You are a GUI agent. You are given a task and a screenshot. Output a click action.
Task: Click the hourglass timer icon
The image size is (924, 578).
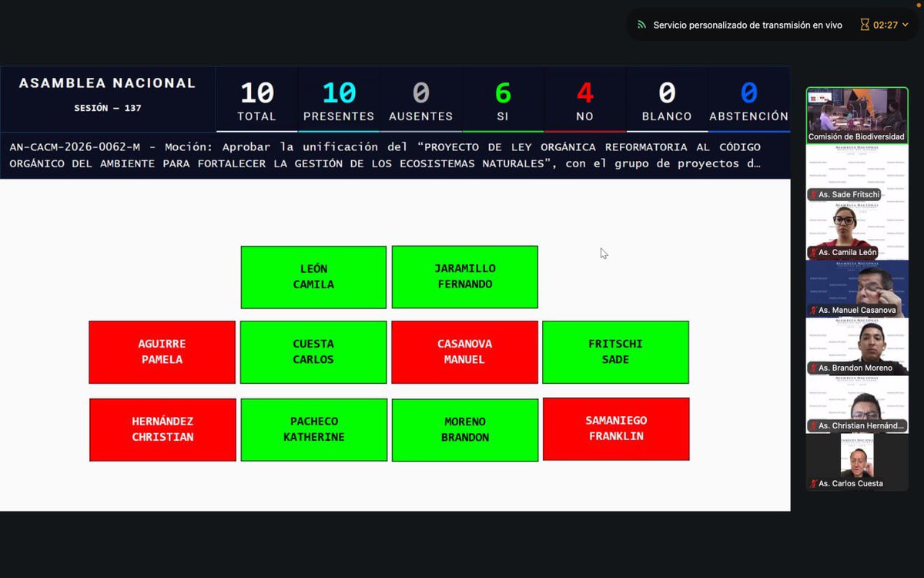[x=864, y=25]
